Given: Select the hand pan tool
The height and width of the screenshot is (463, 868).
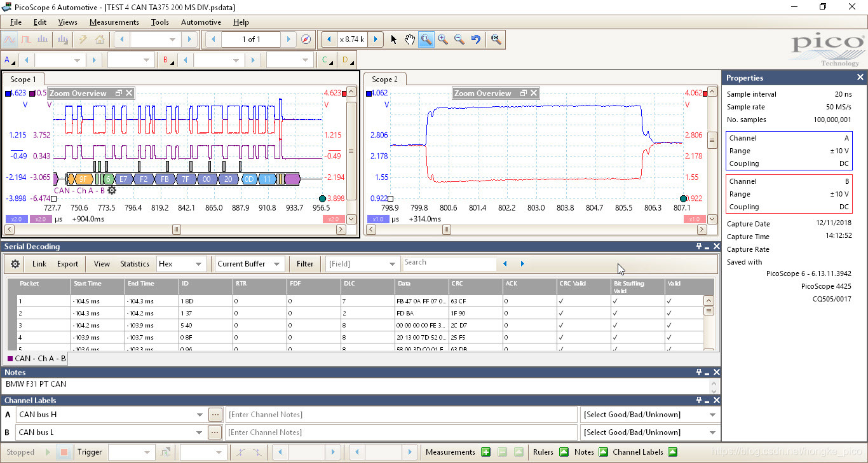Looking at the screenshot, I should [x=410, y=39].
